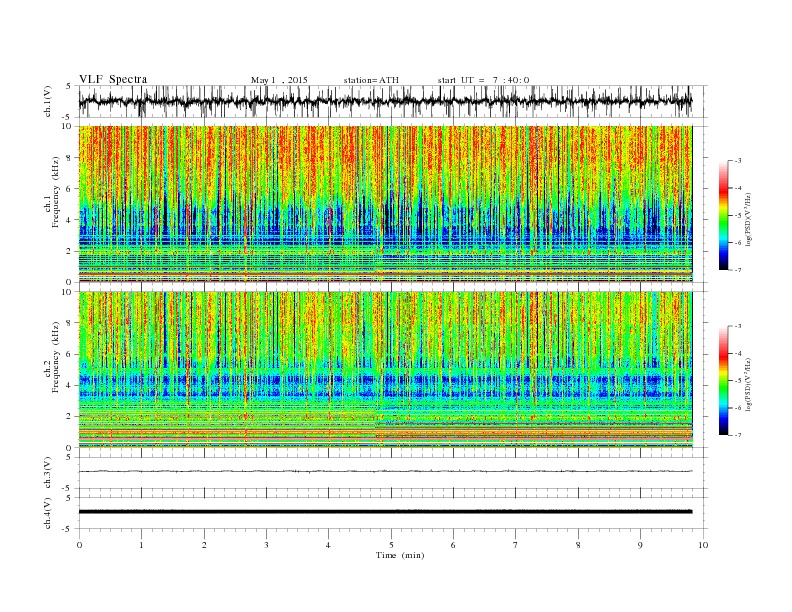Click the 'VLF Spectra' plot title

113,79
